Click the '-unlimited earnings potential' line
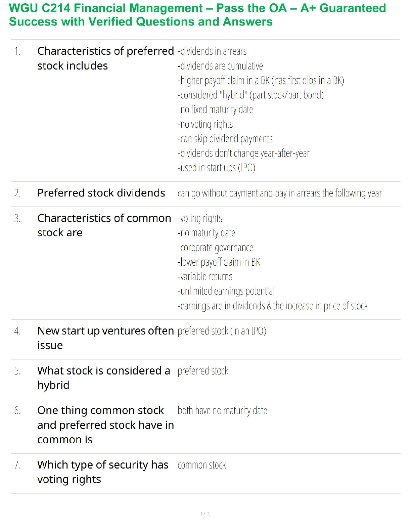 click(x=226, y=291)
